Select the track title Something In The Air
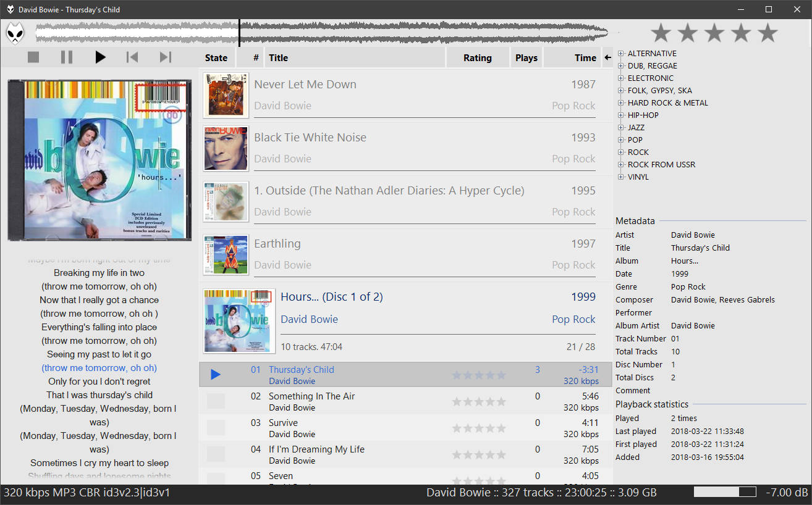This screenshot has width=812, height=505. pyautogui.click(x=312, y=396)
